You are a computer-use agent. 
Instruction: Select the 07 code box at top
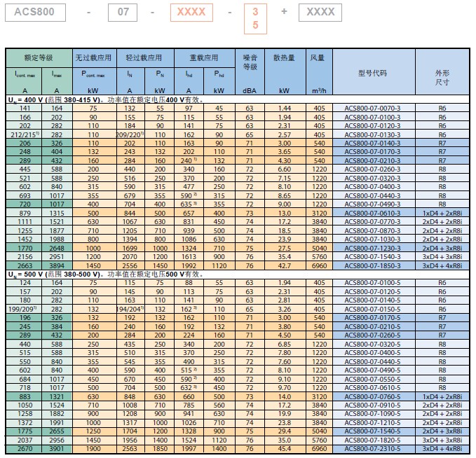pos(123,12)
